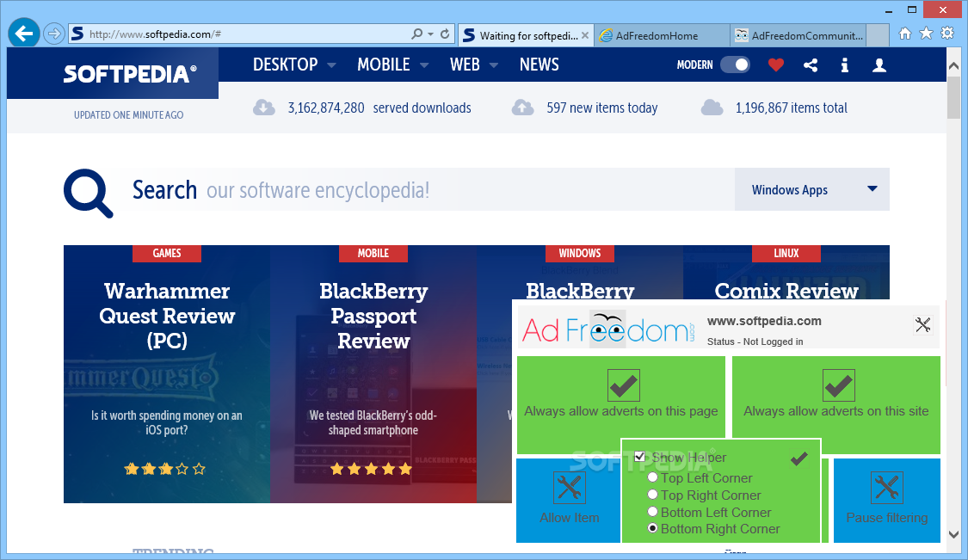The image size is (968, 560).
Task: Click the Softpedia logo
Action: [x=130, y=74]
